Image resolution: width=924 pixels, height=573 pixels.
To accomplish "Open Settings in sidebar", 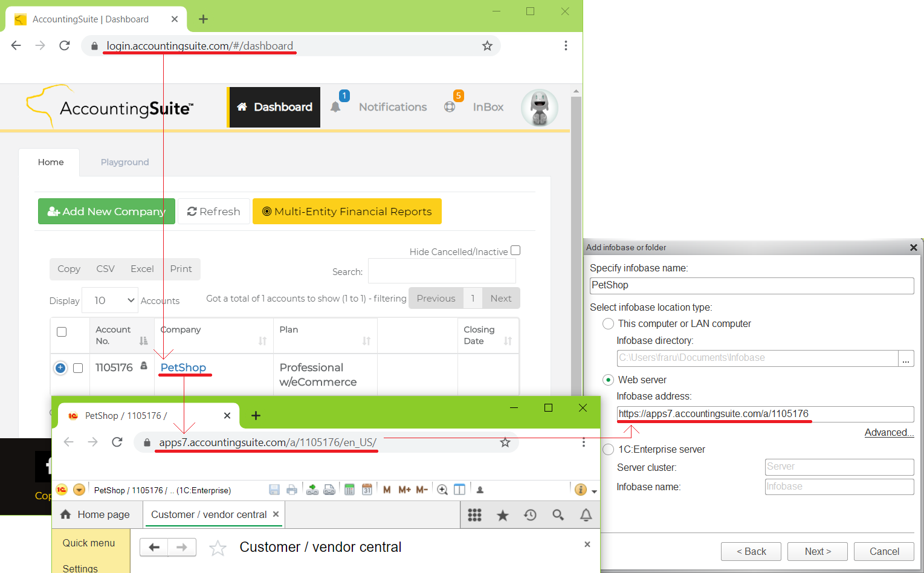I will click(80, 568).
